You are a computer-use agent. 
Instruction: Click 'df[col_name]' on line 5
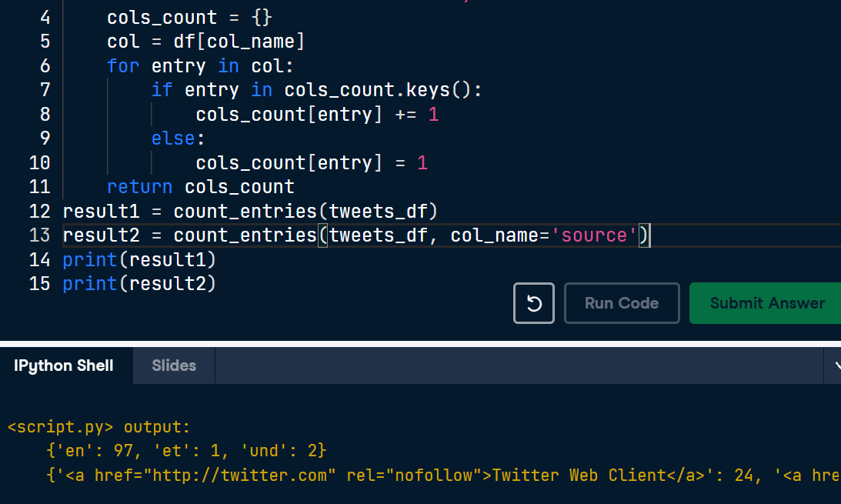point(239,42)
